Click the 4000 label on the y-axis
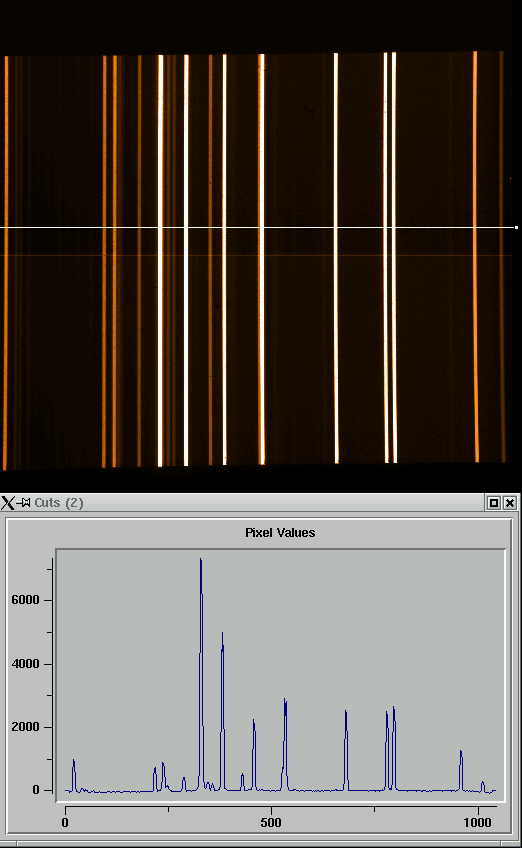 click(x=25, y=664)
